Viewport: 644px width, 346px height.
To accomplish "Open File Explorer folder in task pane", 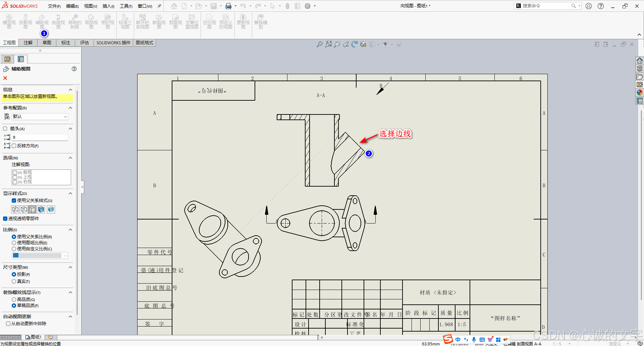I will pyautogui.click(x=640, y=77).
